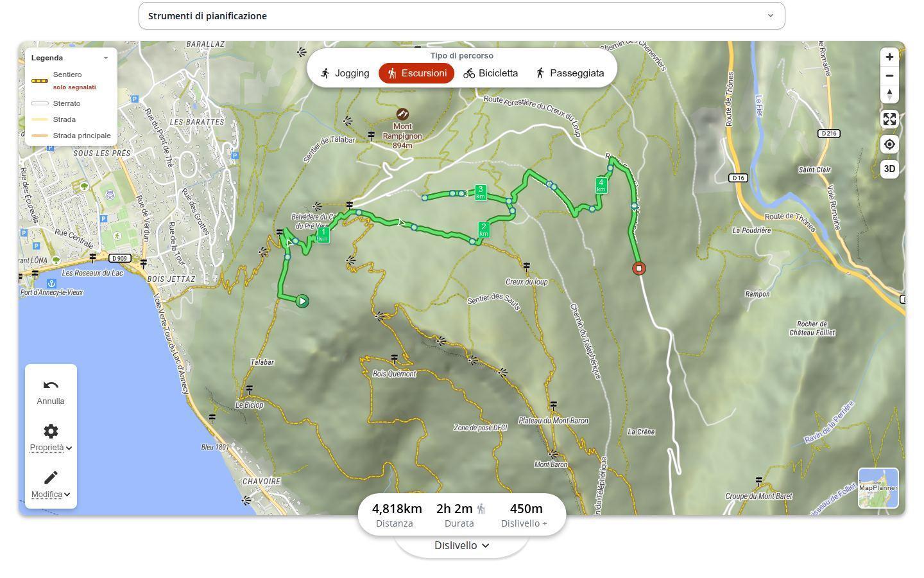Click the Port d'Annecy-le-Vieux anchor icon

pyautogui.click(x=51, y=283)
